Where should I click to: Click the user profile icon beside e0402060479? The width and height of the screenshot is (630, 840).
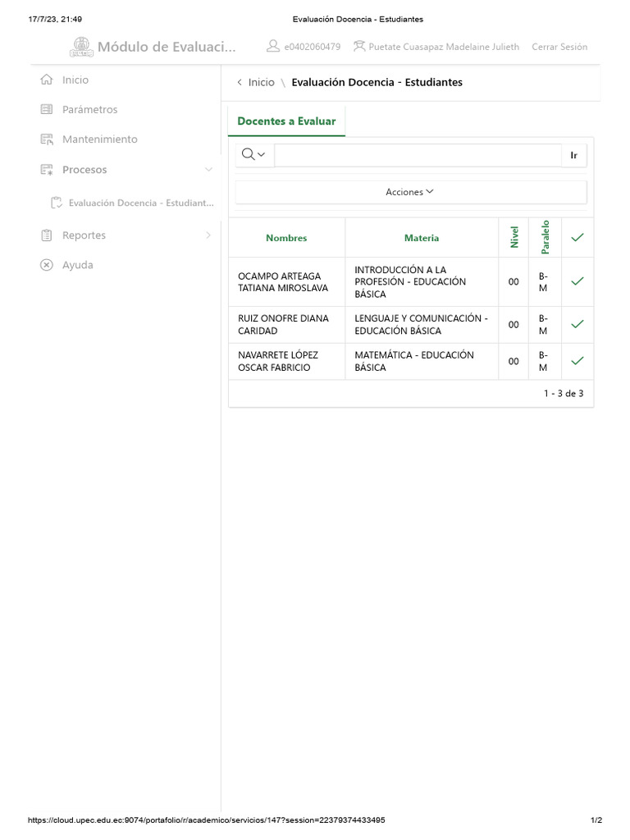274,47
